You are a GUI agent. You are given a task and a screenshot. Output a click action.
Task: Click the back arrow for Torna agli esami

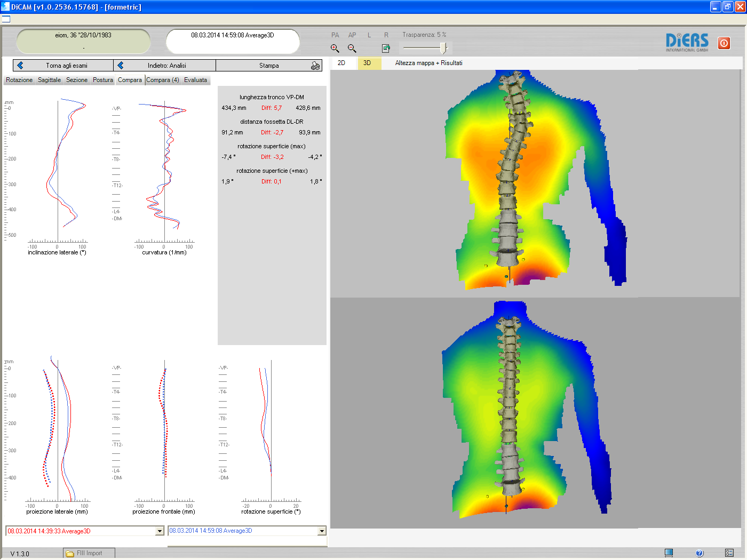click(x=20, y=66)
